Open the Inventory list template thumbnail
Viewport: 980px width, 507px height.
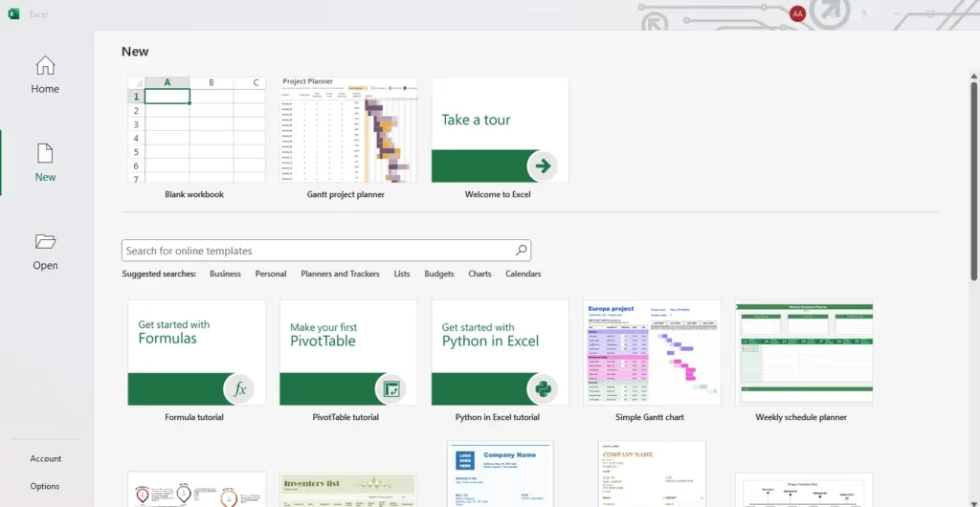point(348,490)
